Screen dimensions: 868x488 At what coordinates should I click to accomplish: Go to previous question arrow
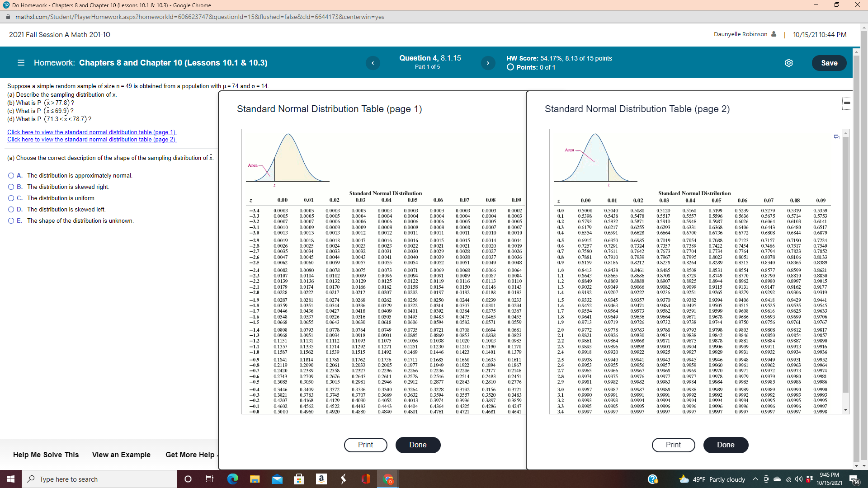373,63
